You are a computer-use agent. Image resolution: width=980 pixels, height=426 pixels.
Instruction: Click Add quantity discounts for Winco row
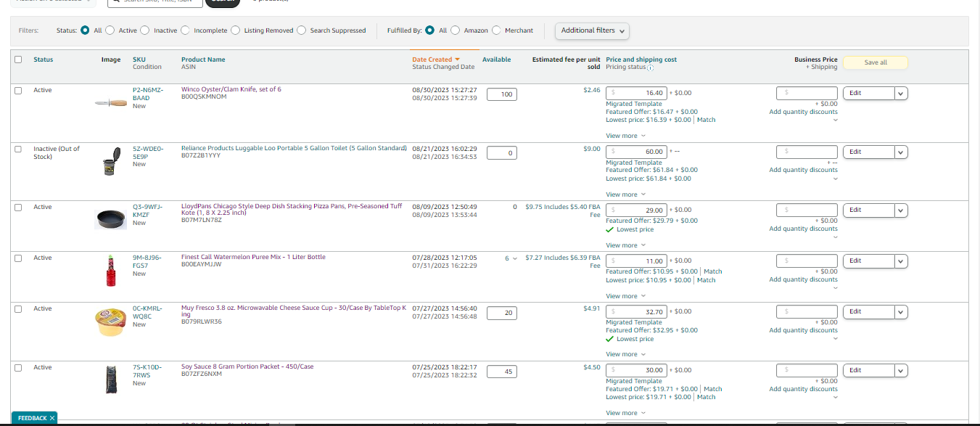pos(803,112)
